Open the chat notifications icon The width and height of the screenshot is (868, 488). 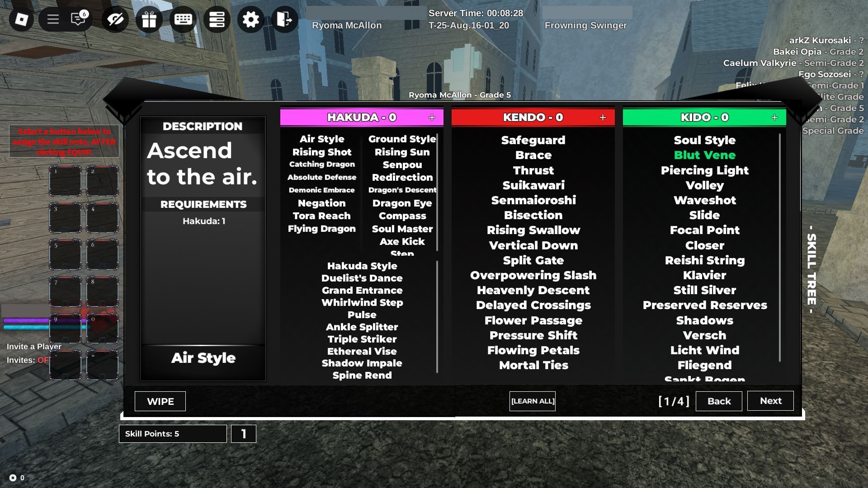[79, 19]
